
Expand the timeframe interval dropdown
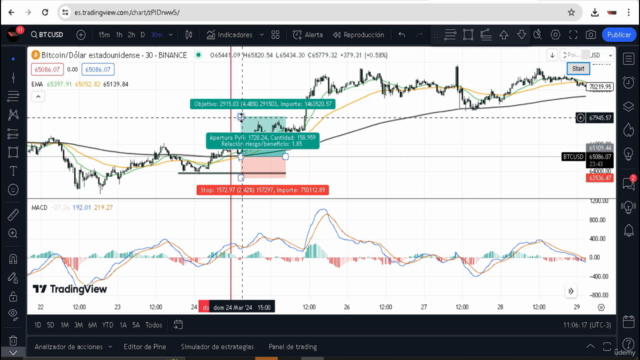click(x=171, y=35)
